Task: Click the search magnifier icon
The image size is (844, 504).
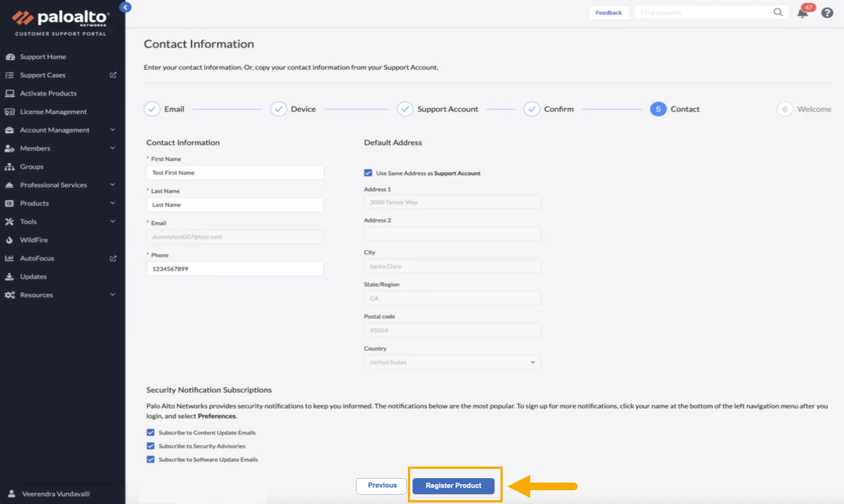Action: coord(778,12)
